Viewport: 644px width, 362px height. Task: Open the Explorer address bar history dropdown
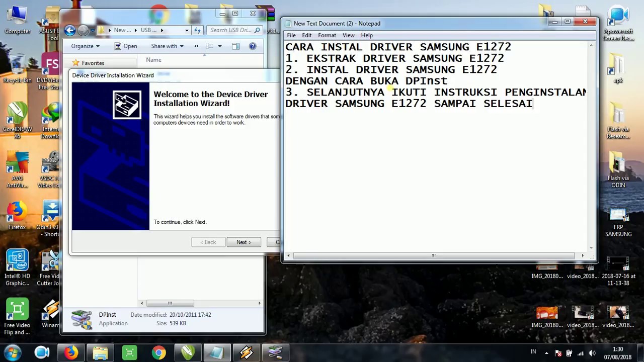(x=187, y=30)
